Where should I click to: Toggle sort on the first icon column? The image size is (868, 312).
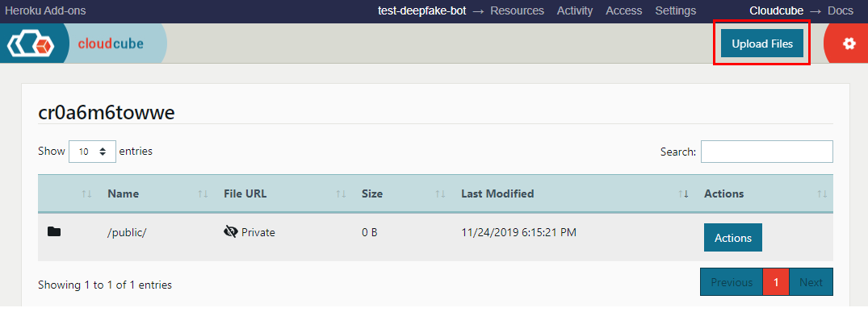pyautogui.click(x=86, y=193)
